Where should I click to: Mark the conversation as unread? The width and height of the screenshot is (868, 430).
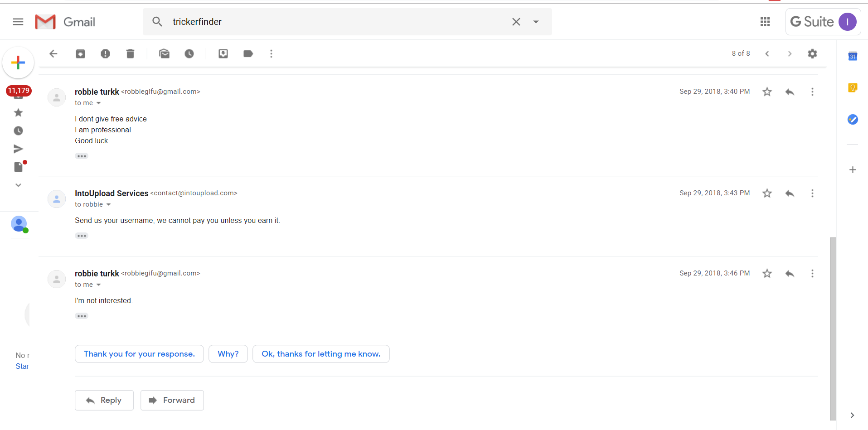coord(164,54)
